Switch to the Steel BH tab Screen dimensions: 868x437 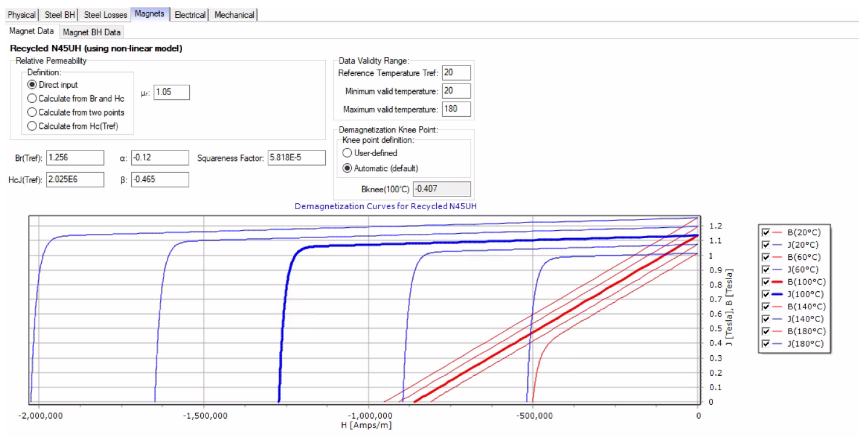[60, 15]
